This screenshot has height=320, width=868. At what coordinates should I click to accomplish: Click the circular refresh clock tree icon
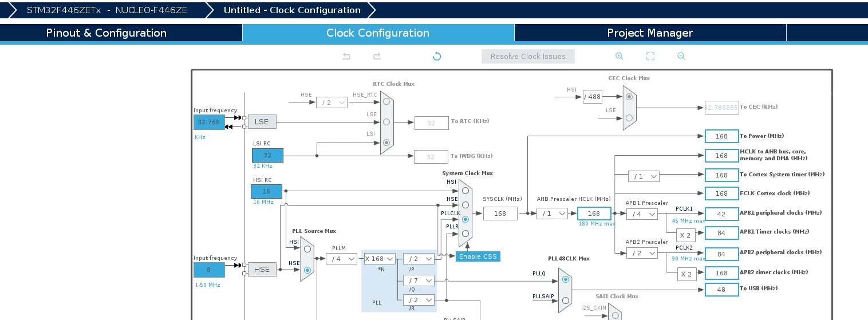437,56
